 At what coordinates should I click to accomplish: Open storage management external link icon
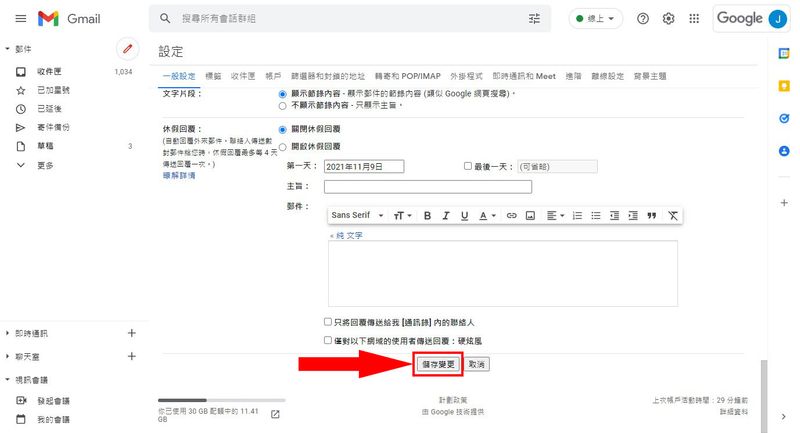pyautogui.click(x=275, y=414)
